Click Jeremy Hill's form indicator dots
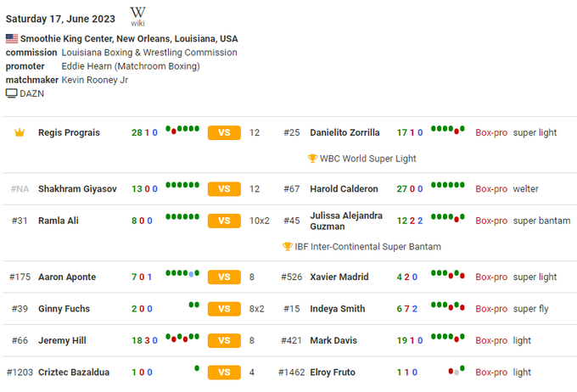Image resolution: width=577 pixels, height=392 pixels. click(182, 338)
